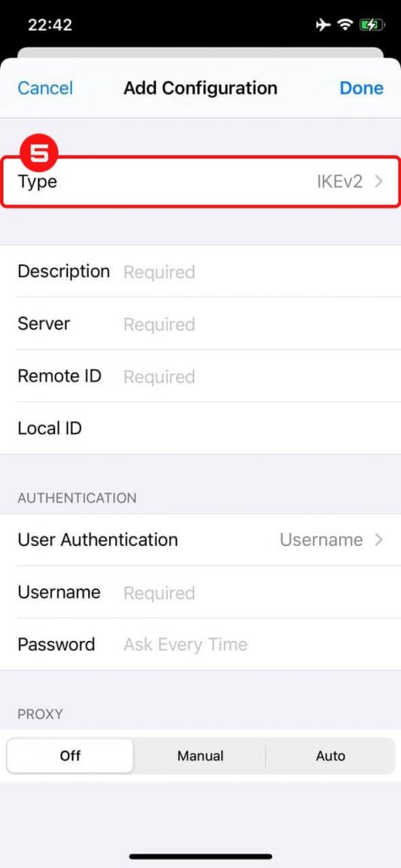Screen dimensions: 401x868
Task: Open the Type row chevron
Action: (379, 181)
